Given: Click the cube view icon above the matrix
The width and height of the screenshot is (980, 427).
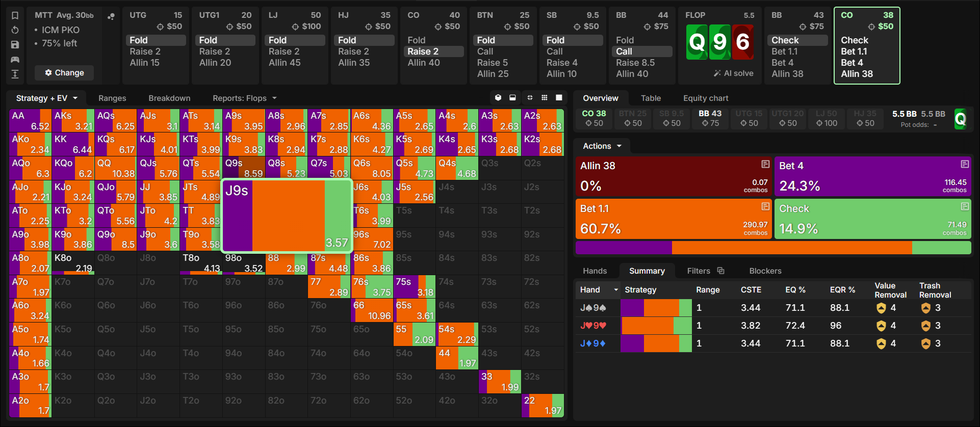Looking at the screenshot, I should pyautogui.click(x=498, y=98).
